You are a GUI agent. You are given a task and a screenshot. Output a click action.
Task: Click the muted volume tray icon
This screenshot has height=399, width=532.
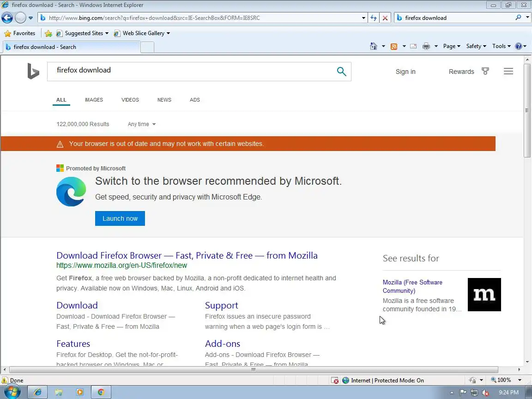(x=485, y=393)
